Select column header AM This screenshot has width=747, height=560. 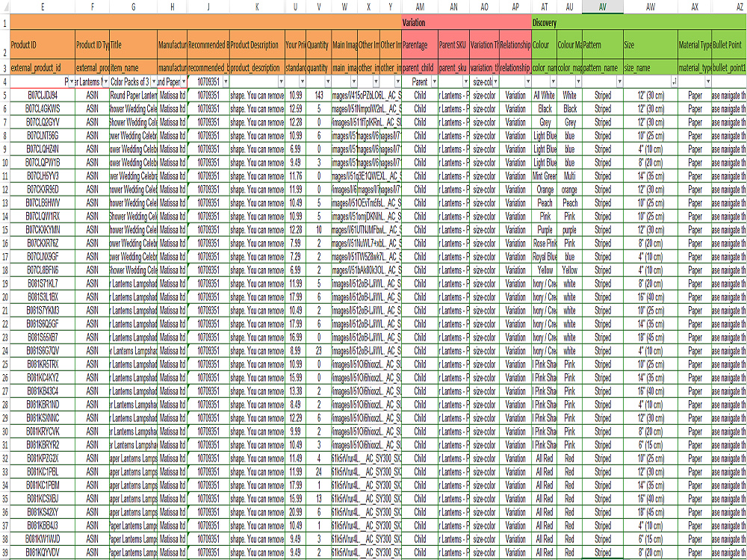click(420, 7)
